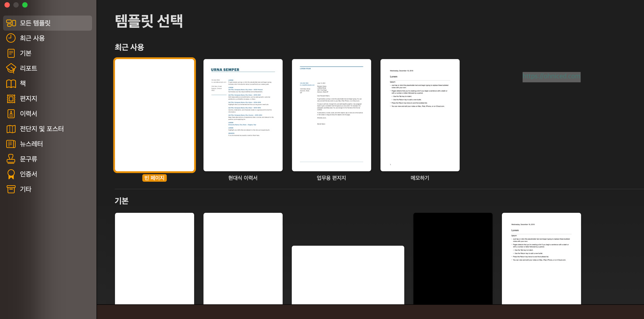The height and width of the screenshot is (319, 644).
Task: Click the All Templates grid icon
Action: click(11, 23)
